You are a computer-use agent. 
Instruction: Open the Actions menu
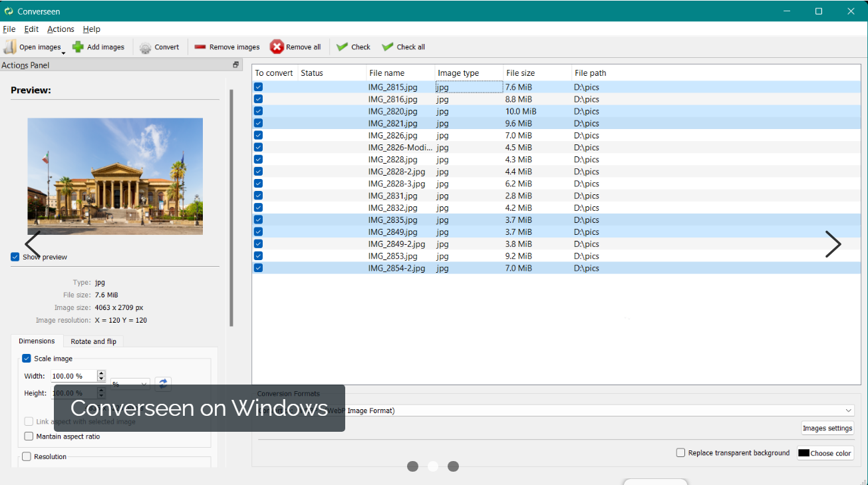tap(61, 29)
